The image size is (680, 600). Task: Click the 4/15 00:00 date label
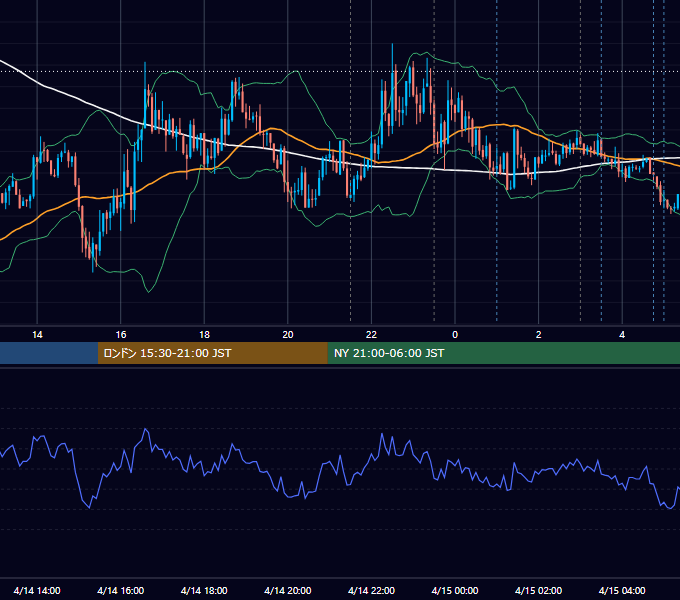455,590
